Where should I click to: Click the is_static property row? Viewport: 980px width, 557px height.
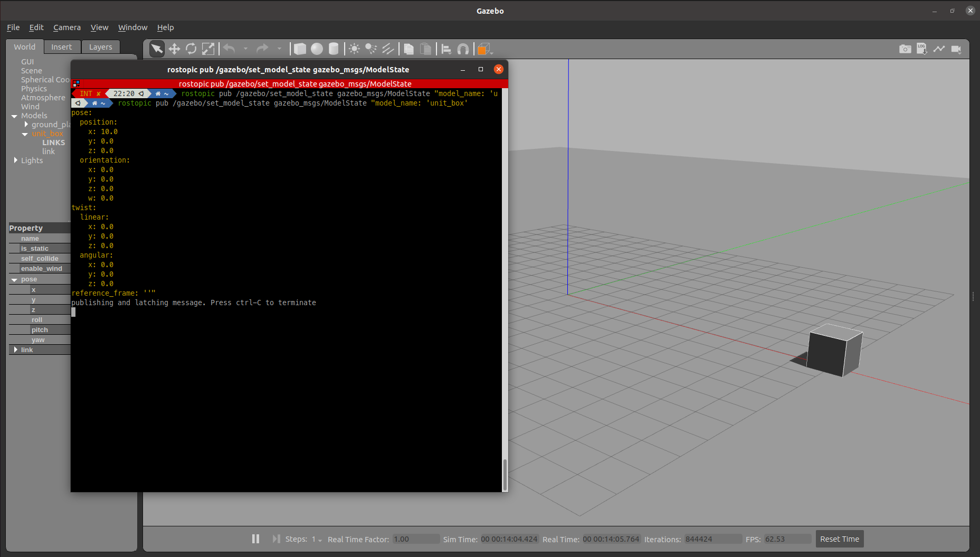pos(40,249)
